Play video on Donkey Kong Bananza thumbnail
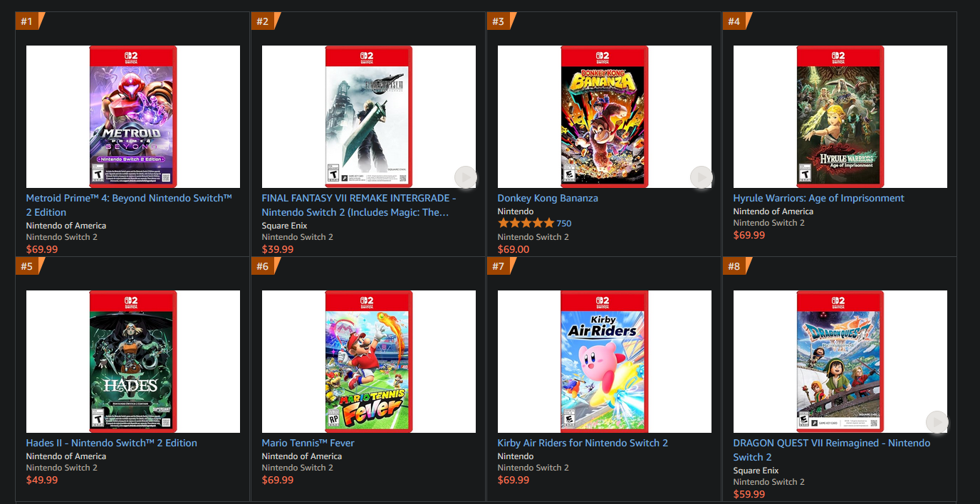This screenshot has width=980, height=504. click(x=701, y=177)
